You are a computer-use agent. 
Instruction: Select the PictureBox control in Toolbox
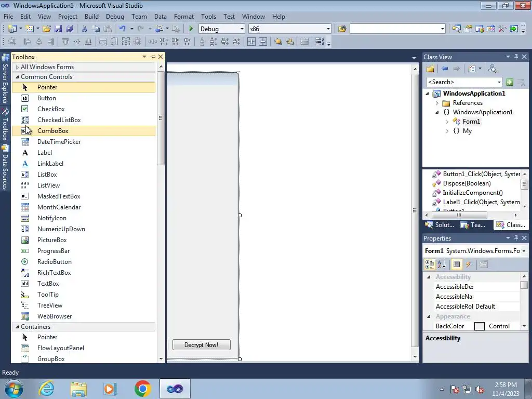click(84, 240)
